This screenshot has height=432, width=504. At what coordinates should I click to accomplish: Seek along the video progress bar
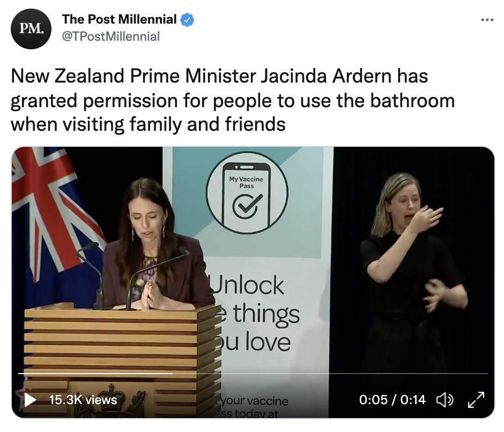[253, 374]
